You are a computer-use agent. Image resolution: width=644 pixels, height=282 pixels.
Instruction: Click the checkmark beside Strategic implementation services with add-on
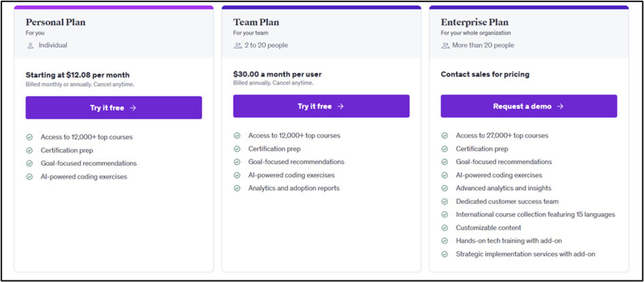tap(445, 254)
